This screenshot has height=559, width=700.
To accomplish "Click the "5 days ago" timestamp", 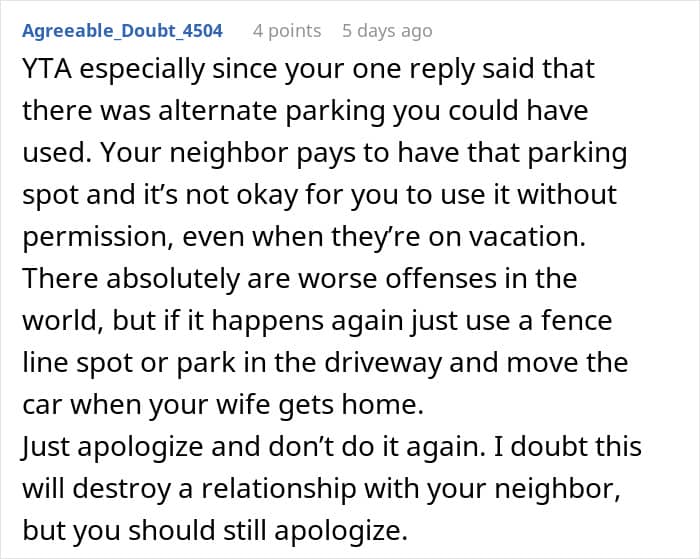I will 387,31.
